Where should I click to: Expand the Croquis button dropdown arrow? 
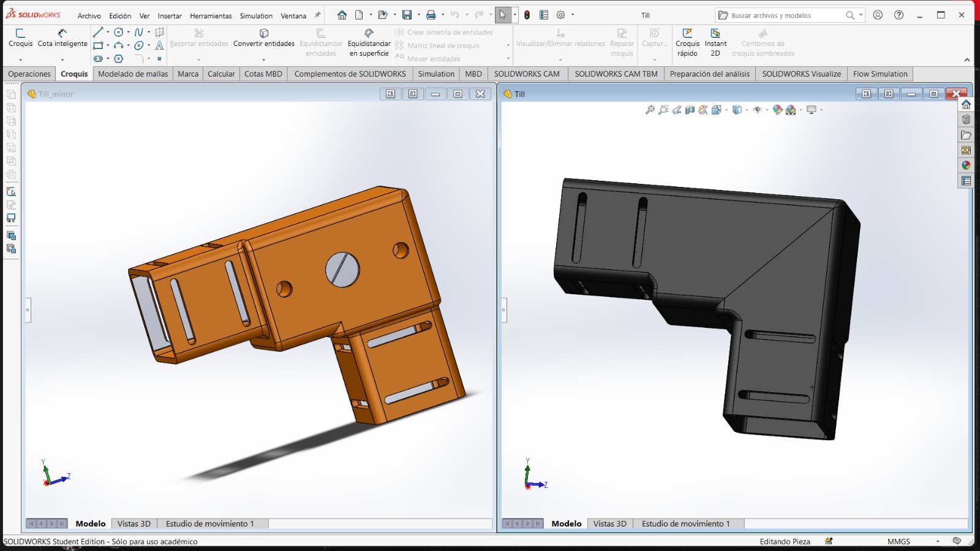coord(20,60)
